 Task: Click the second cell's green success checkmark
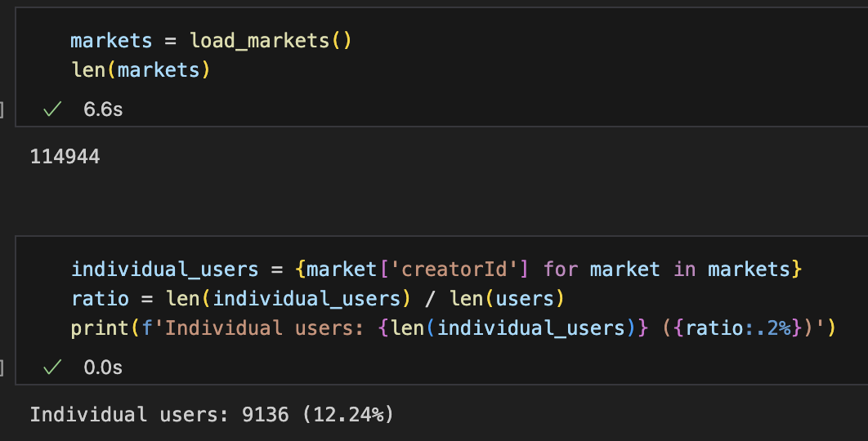pyautogui.click(x=52, y=367)
